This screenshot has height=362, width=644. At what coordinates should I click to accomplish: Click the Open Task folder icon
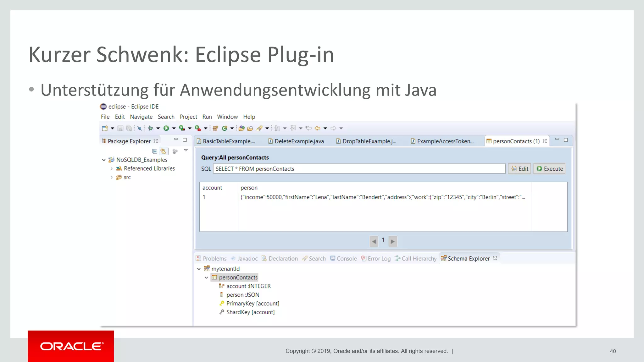(250, 128)
